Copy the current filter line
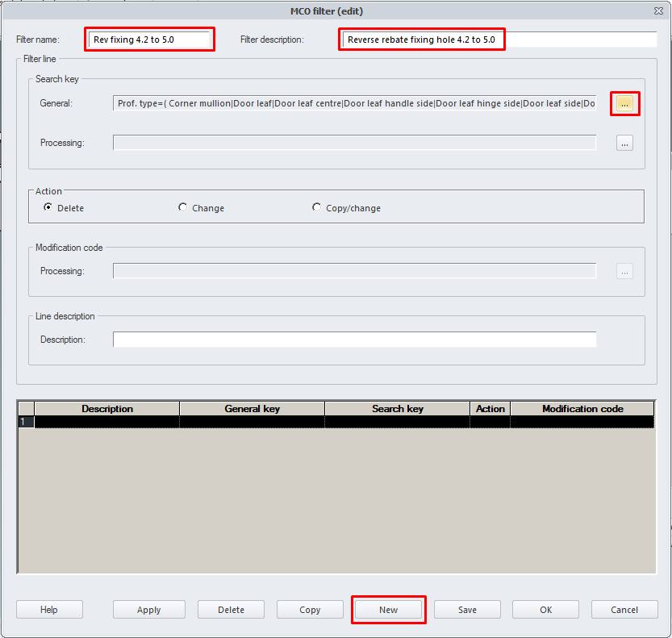Screen dimensions: 672x638 pos(310,610)
